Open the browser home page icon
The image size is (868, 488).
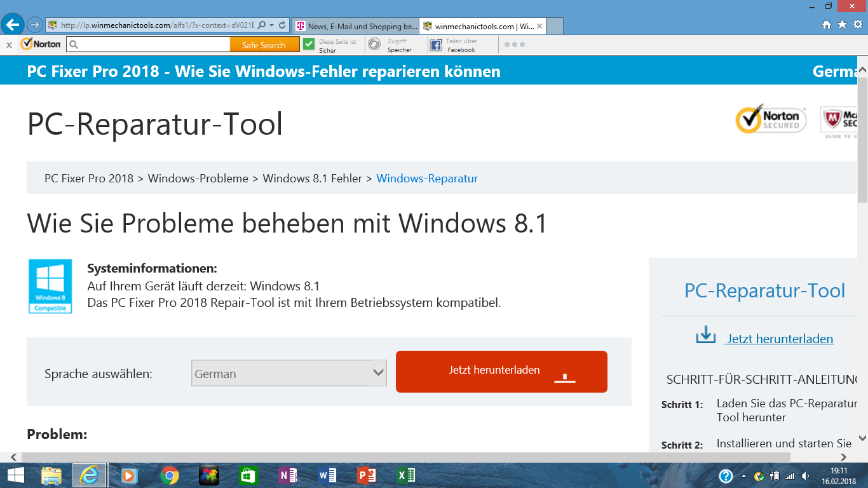point(827,25)
